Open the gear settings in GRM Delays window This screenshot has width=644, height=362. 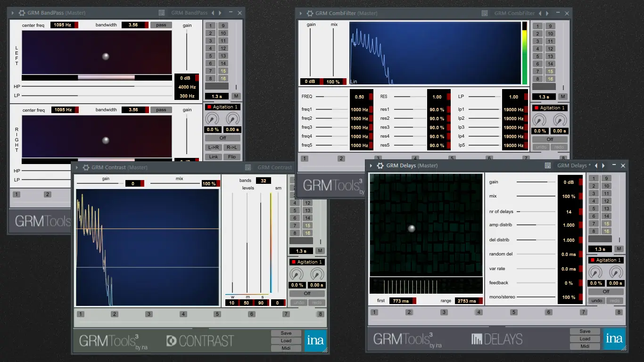pyautogui.click(x=380, y=165)
